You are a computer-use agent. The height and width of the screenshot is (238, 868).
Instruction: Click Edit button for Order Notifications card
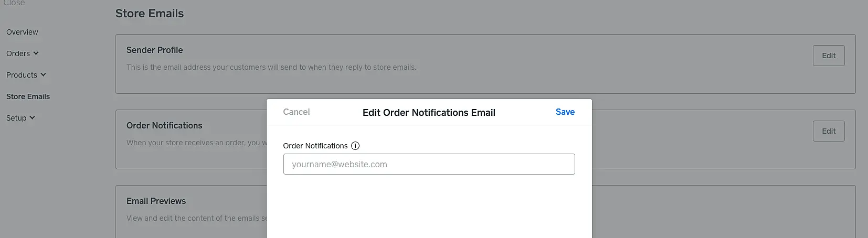coord(828,131)
